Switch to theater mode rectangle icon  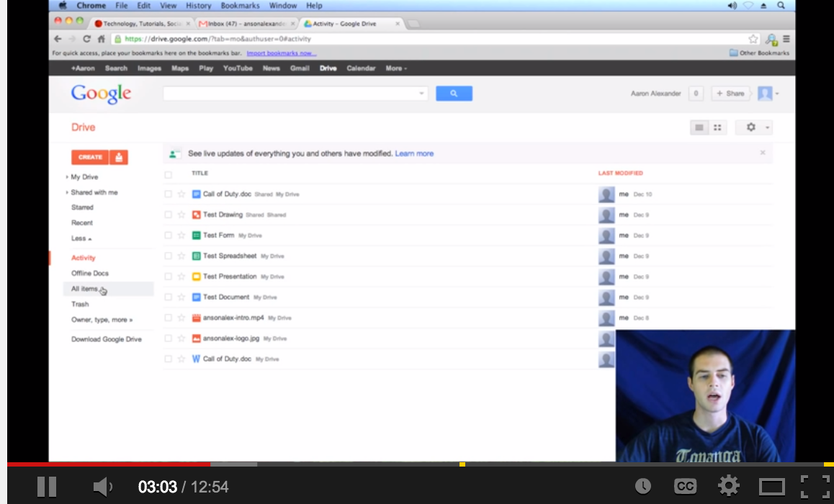coord(772,487)
